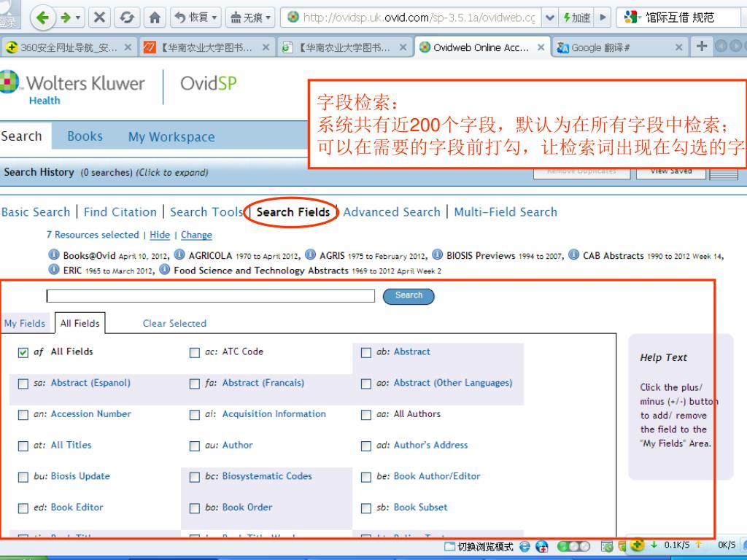The image size is (747, 560).
Task: Uncheck the af All Fields checkbox
Action: click(23, 352)
